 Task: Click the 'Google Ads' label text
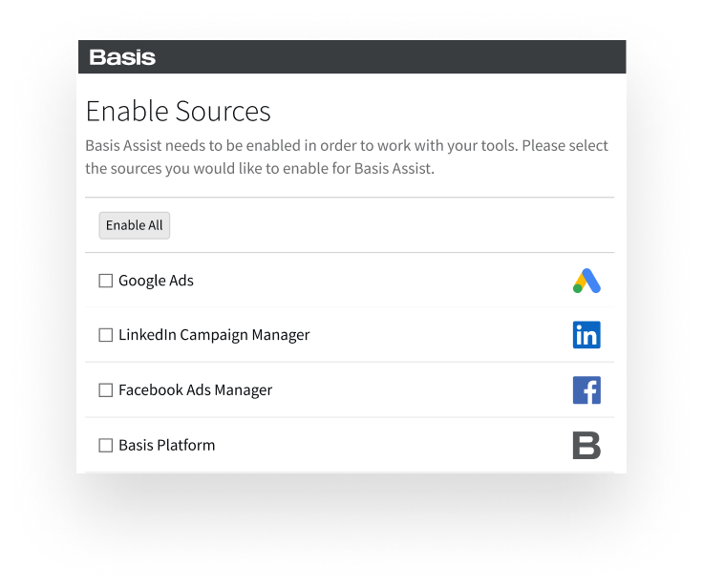(156, 281)
